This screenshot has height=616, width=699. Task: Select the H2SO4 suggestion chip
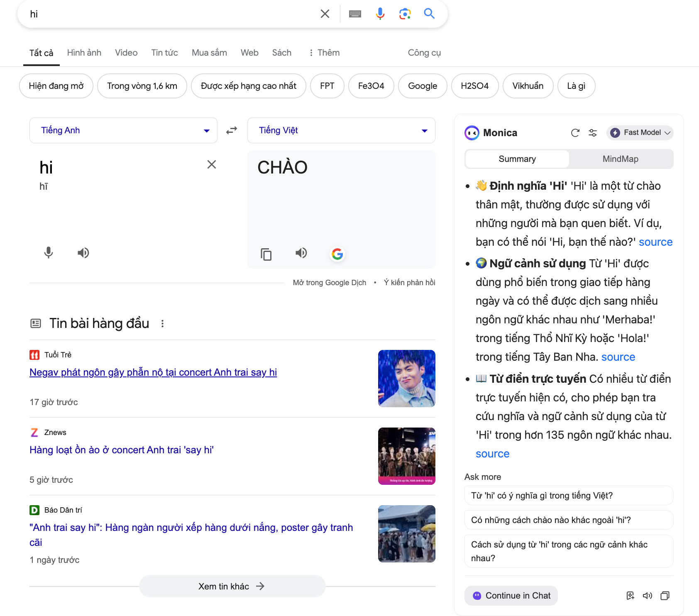tap(475, 86)
